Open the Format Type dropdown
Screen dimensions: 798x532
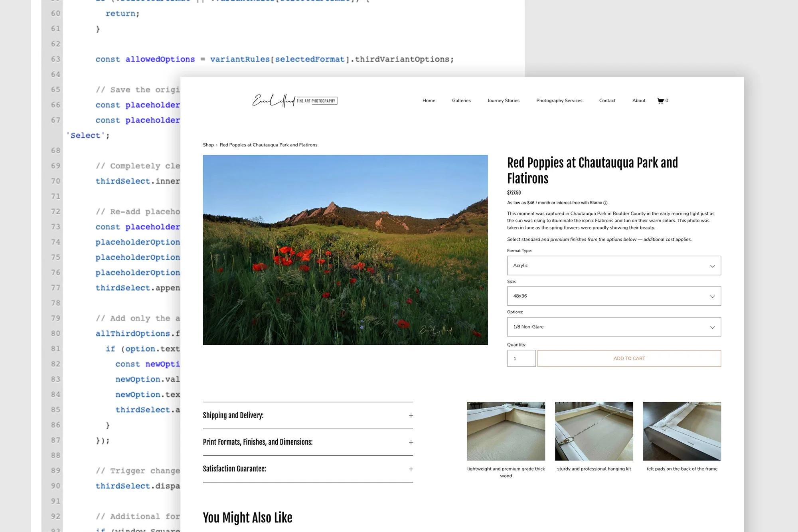coord(613,265)
